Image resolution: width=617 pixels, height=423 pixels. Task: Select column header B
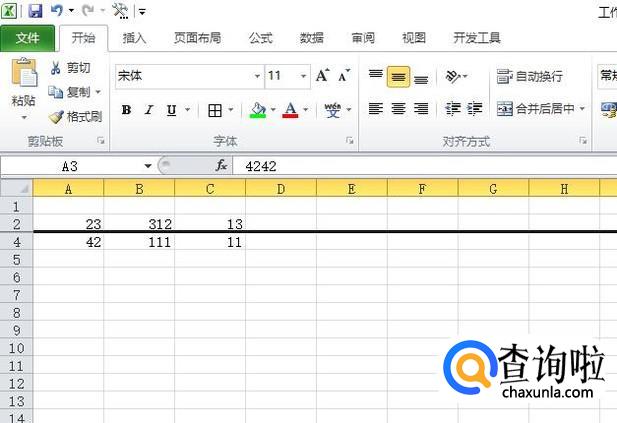coord(139,189)
